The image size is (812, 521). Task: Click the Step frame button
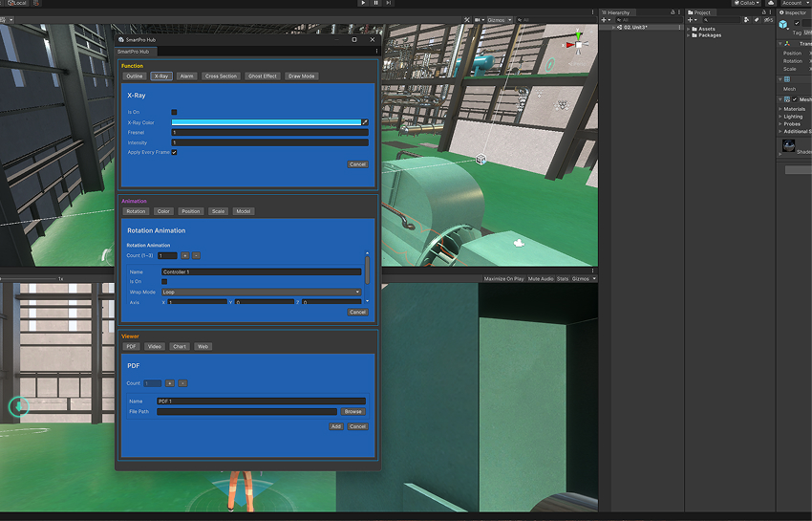click(x=390, y=3)
